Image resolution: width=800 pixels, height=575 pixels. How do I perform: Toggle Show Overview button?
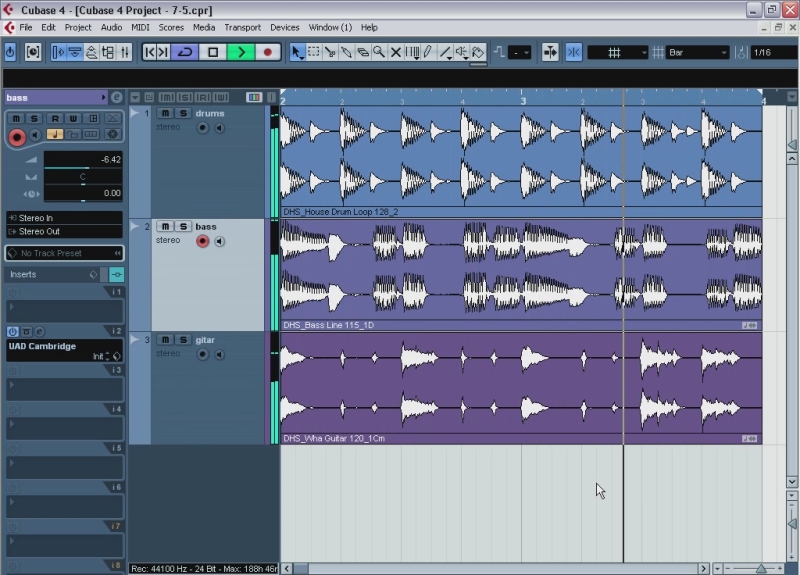pyautogui.click(x=91, y=52)
